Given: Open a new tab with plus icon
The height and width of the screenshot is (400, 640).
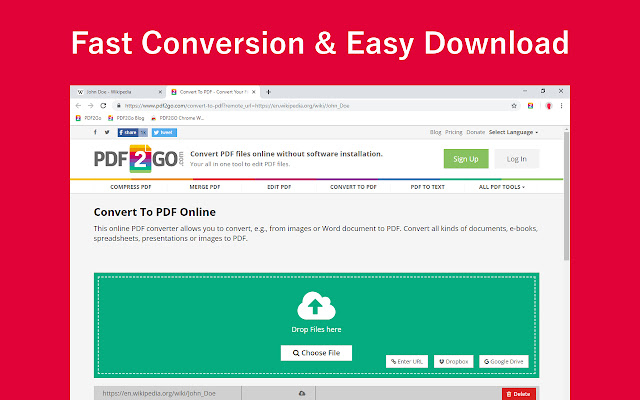Looking at the screenshot, I should pyautogui.click(x=268, y=92).
